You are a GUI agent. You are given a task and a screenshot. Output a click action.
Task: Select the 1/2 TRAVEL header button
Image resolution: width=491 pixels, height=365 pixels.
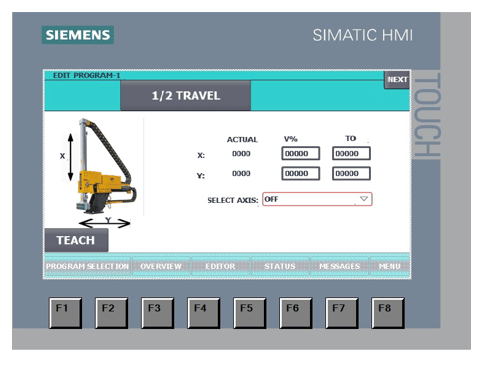(x=185, y=96)
